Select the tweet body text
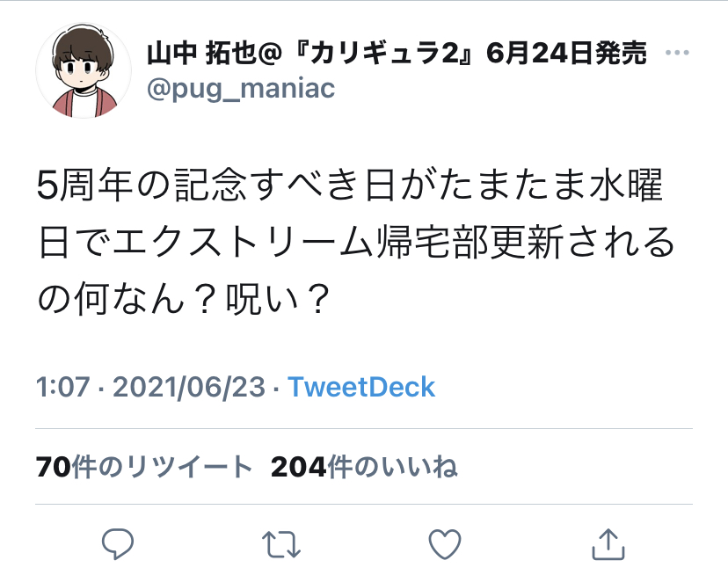 [x=356, y=242]
